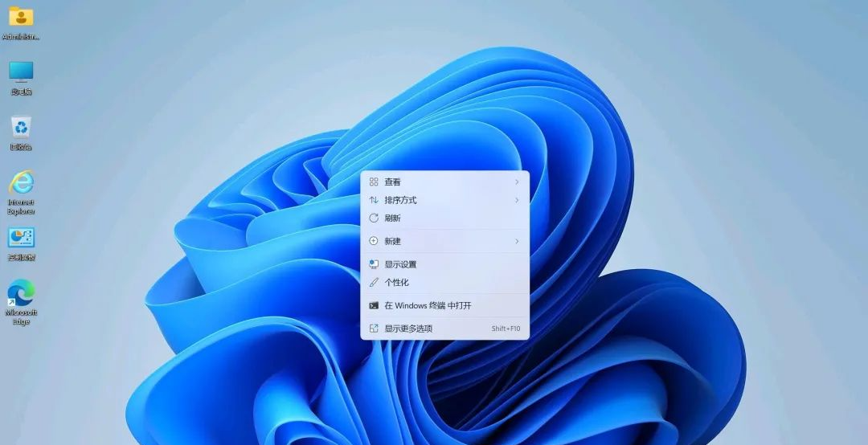Image resolution: width=868 pixels, height=445 pixels.
Task: Open the Administrator user folder icon
Action: tap(21, 17)
